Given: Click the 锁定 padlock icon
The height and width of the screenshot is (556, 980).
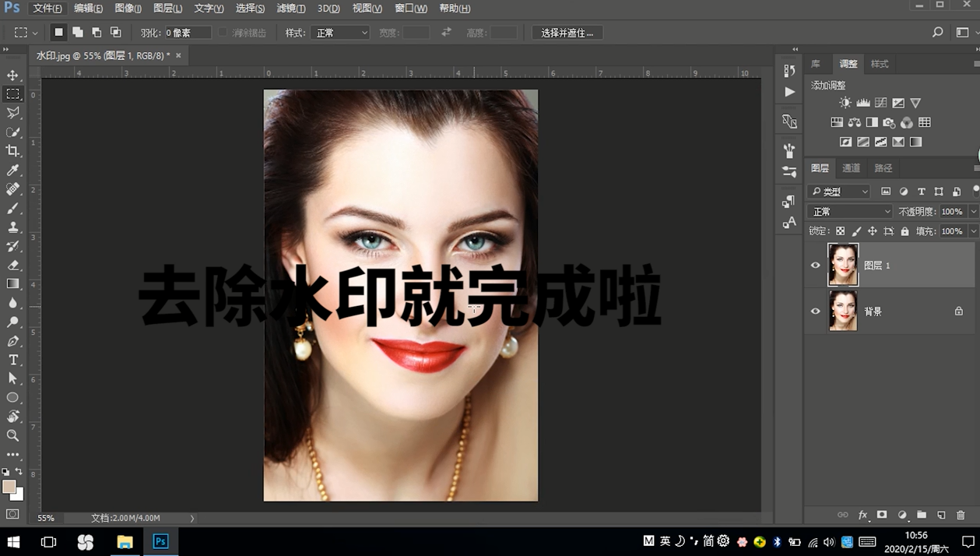Looking at the screenshot, I should 904,230.
